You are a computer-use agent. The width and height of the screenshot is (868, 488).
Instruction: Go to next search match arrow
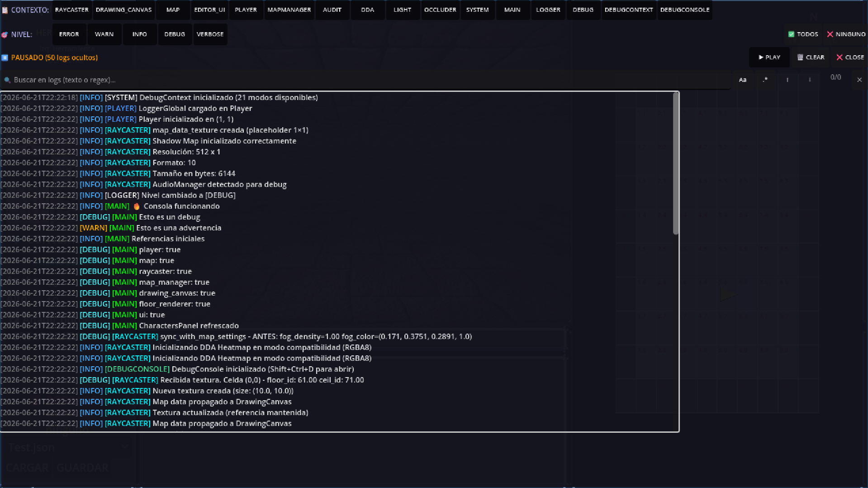coord(810,80)
